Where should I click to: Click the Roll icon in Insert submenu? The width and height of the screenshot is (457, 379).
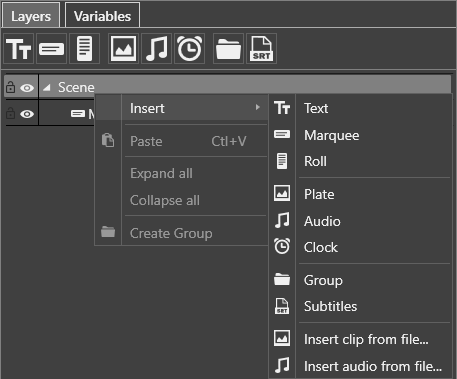point(282,161)
